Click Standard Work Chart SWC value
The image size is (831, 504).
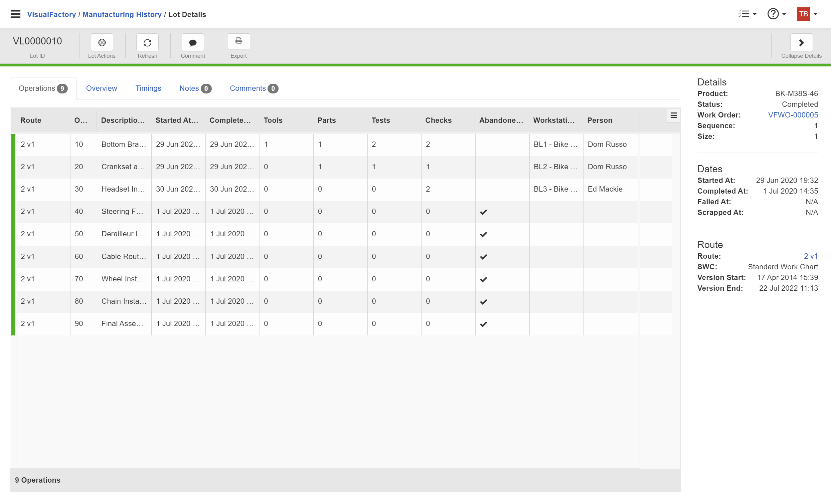pyautogui.click(x=783, y=267)
